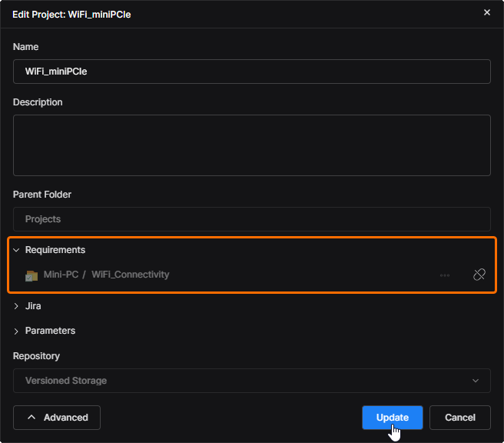Click the Name label
This screenshot has width=504, height=443.
[25, 47]
